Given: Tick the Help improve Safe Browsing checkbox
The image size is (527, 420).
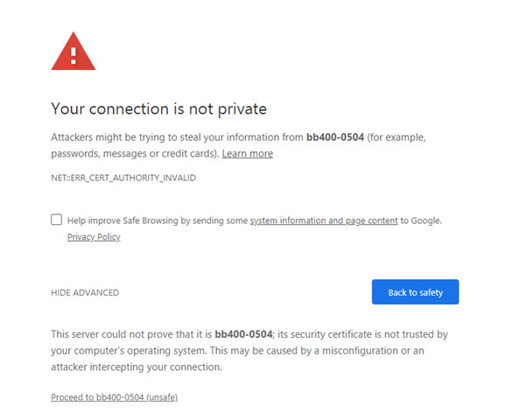Looking at the screenshot, I should click(57, 220).
